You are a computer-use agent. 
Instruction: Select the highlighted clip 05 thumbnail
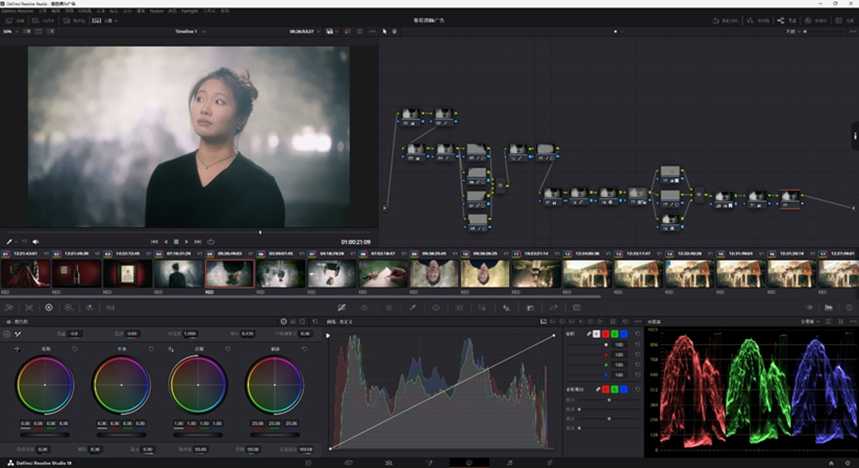click(229, 273)
